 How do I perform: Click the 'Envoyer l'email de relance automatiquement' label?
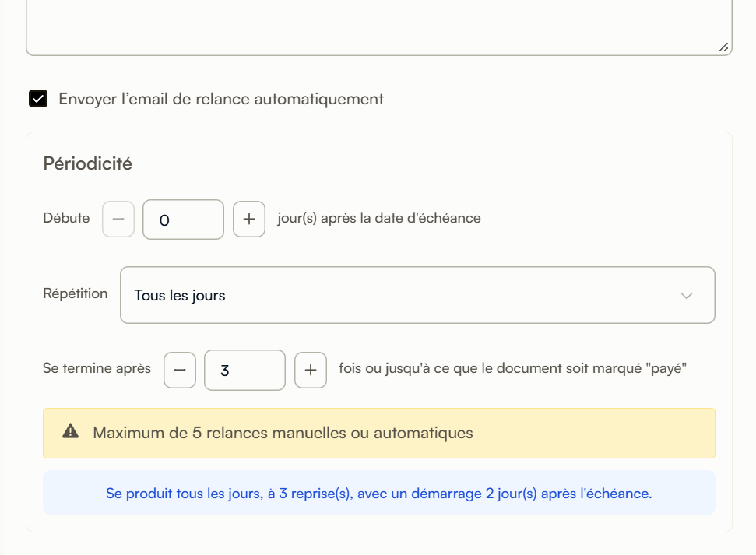point(221,99)
